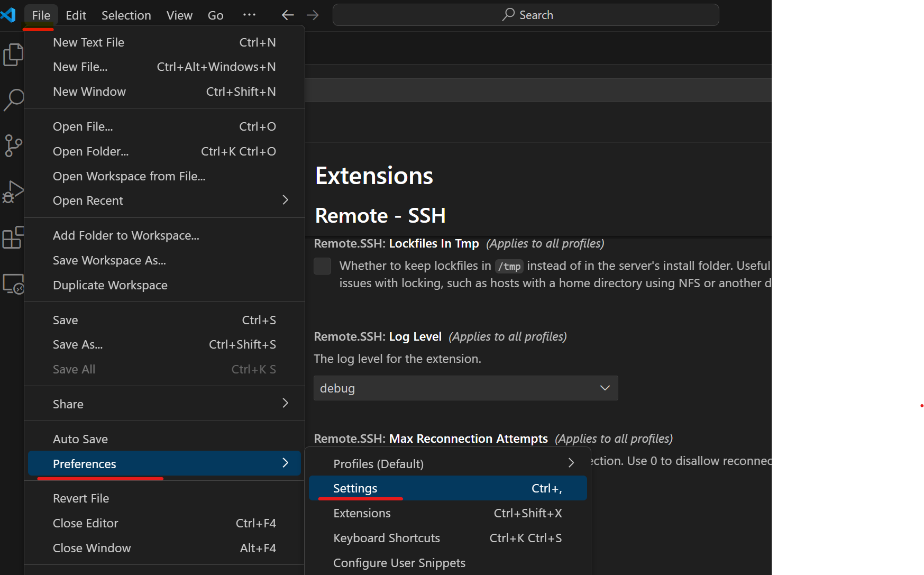Open the Explorer sidebar icon
This screenshot has width=924, height=575.
tap(13, 54)
